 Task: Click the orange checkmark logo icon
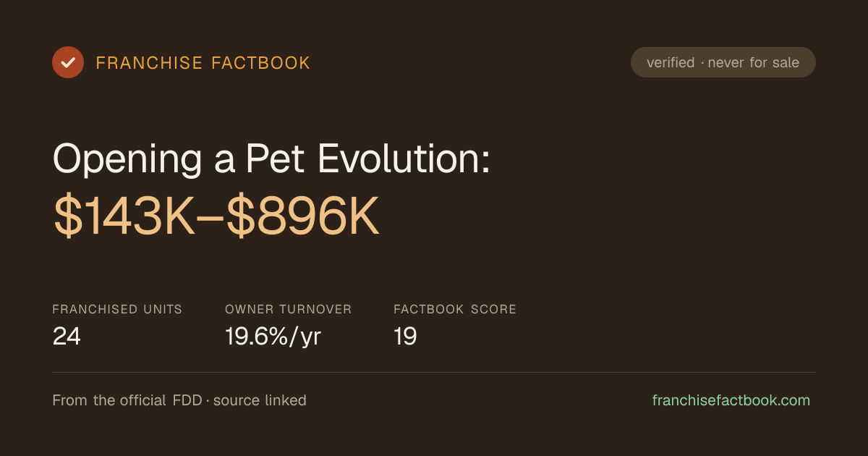pyautogui.click(x=68, y=62)
